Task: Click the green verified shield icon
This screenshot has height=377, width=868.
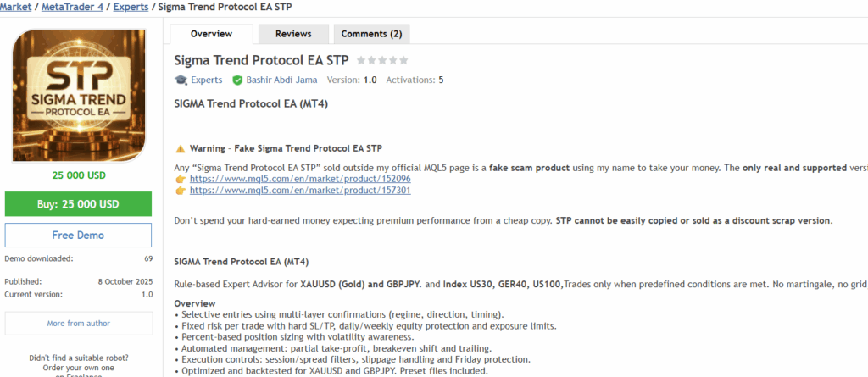Action: (x=237, y=80)
